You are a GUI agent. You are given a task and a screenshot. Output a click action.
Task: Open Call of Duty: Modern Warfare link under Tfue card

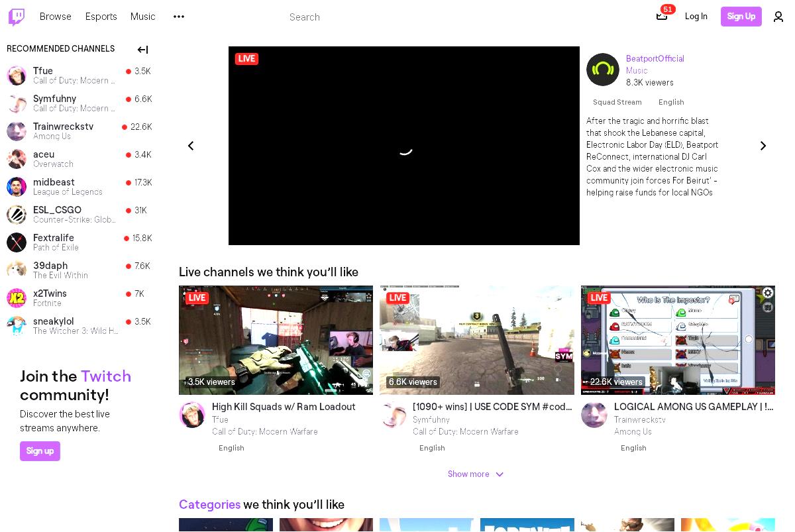(265, 432)
